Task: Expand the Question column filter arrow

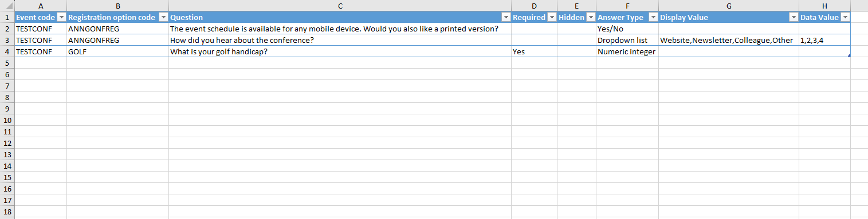Action: (x=506, y=18)
